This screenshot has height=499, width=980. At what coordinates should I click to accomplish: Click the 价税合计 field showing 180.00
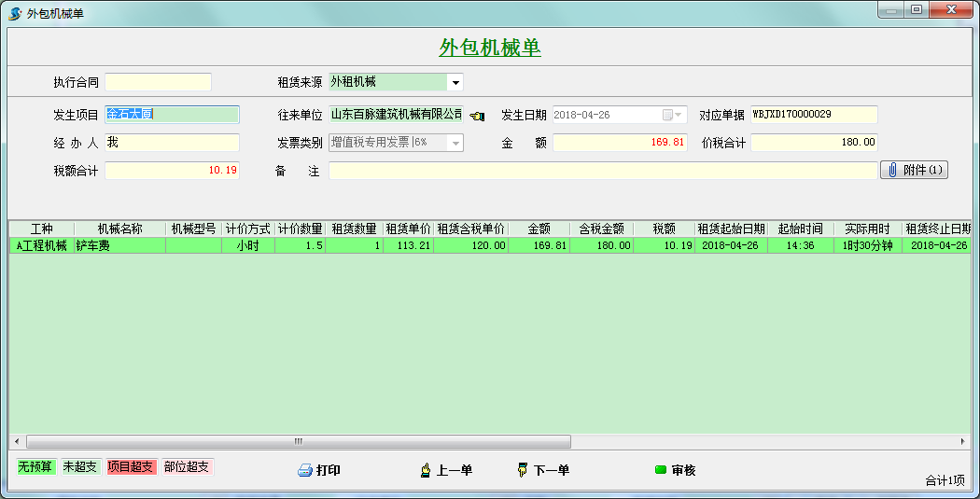[x=815, y=143]
